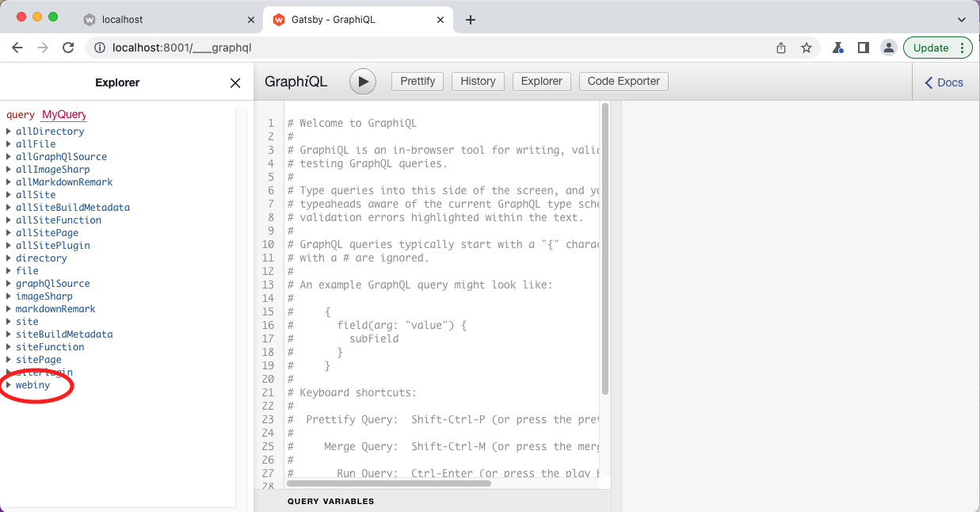Toggle the History panel
The height and width of the screenshot is (512, 980).
click(x=478, y=81)
